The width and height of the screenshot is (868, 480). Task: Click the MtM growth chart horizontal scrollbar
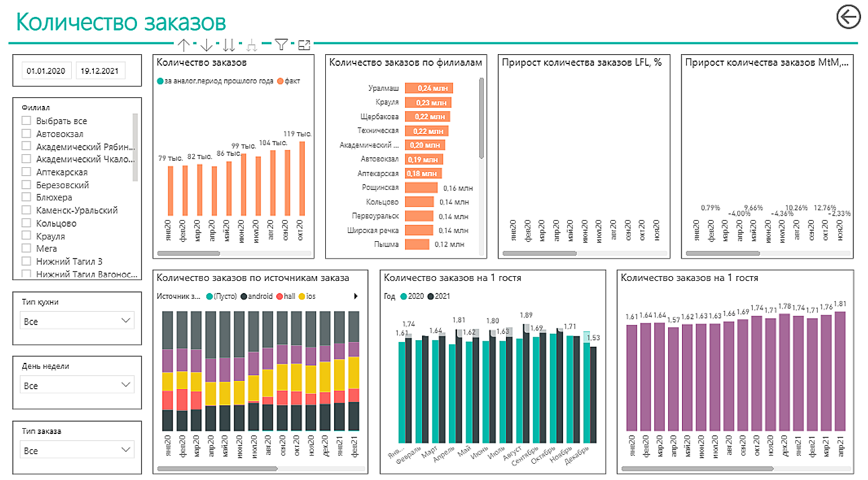point(723,253)
